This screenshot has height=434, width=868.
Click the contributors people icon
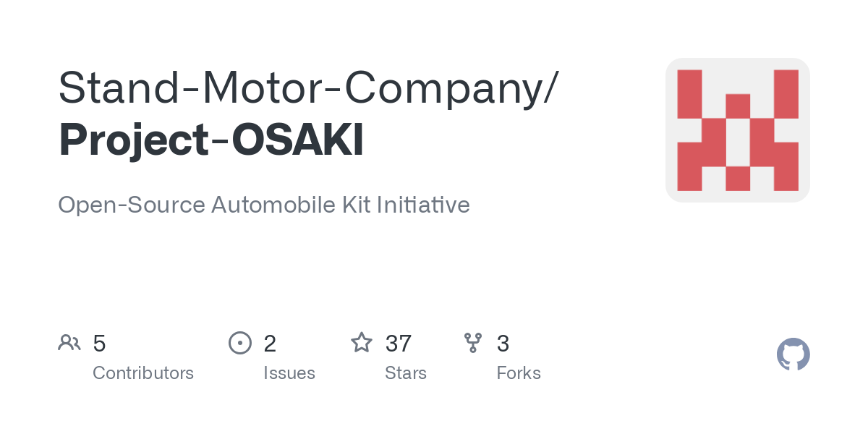(x=69, y=343)
